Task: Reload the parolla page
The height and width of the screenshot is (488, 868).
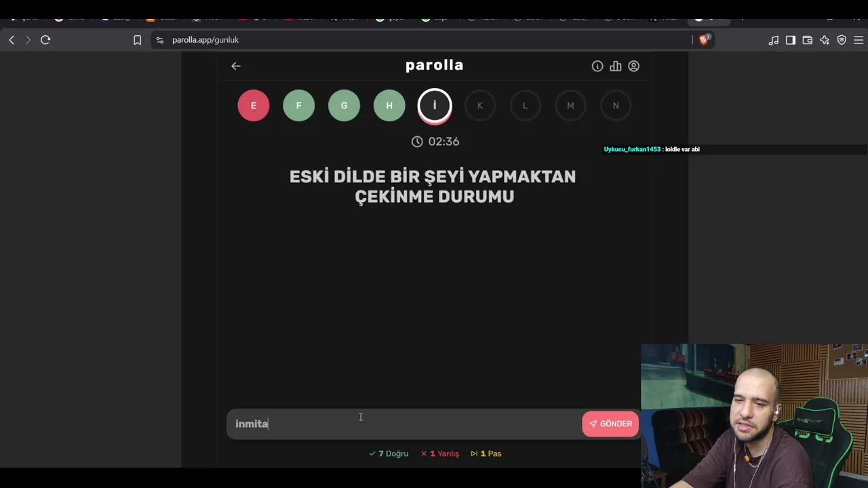Action: (45, 40)
